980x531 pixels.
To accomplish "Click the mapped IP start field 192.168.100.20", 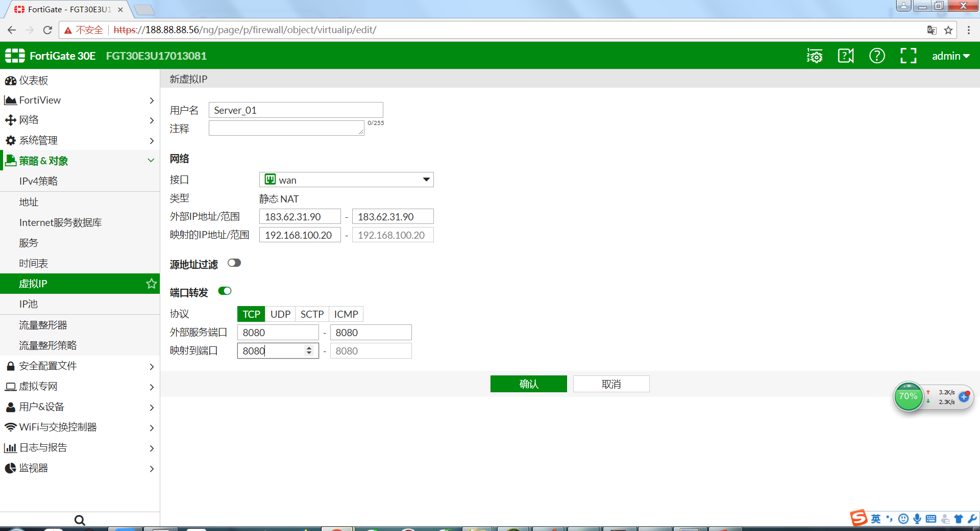I will (x=300, y=235).
